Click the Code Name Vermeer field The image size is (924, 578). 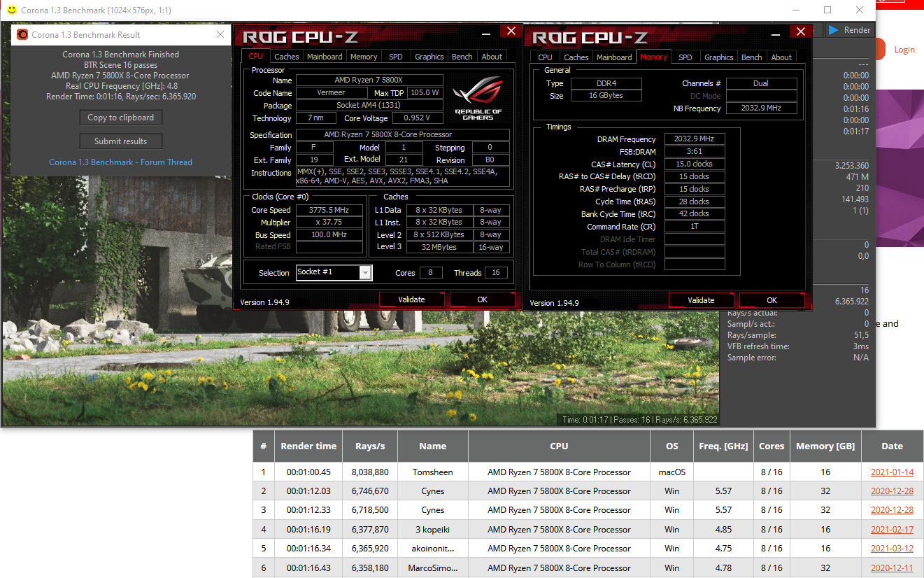tap(331, 93)
